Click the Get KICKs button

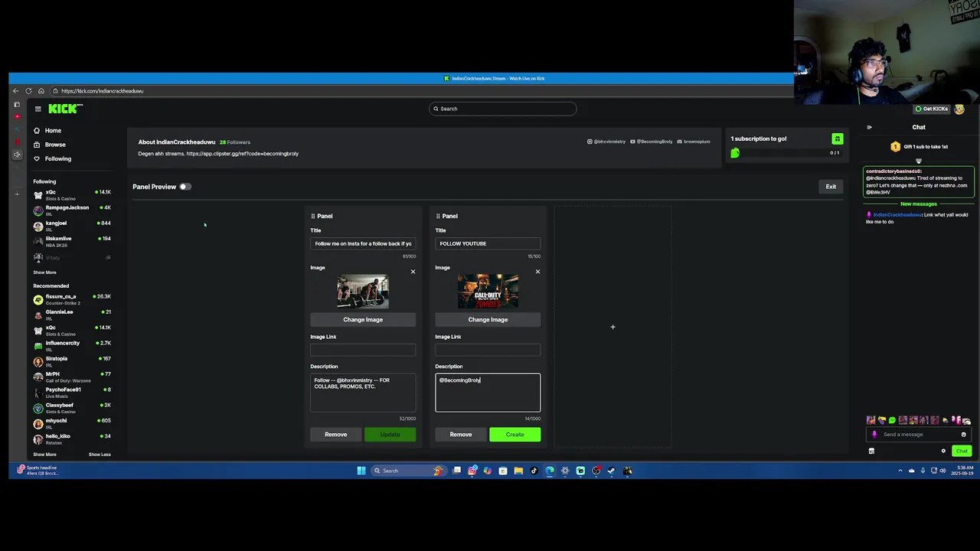(x=931, y=109)
